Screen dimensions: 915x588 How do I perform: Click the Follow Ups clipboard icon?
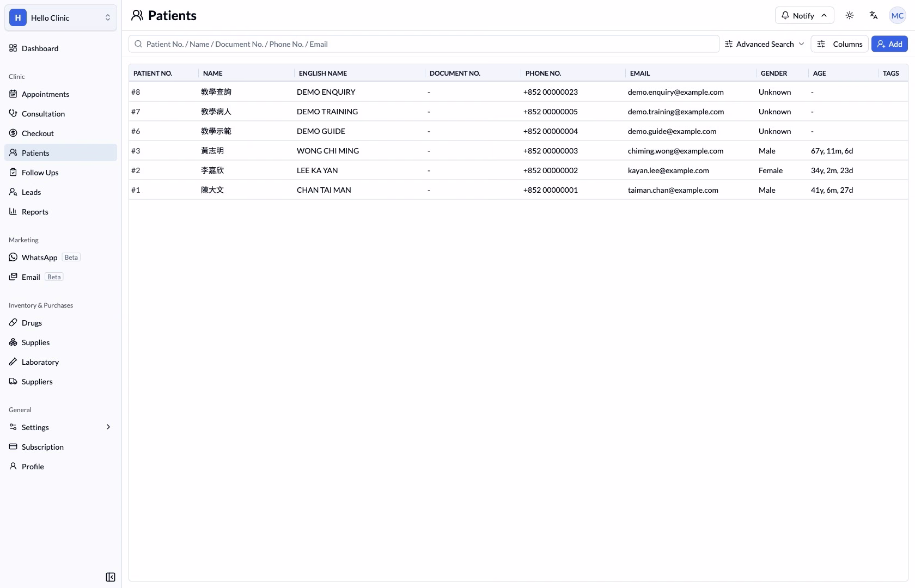[x=13, y=172]
